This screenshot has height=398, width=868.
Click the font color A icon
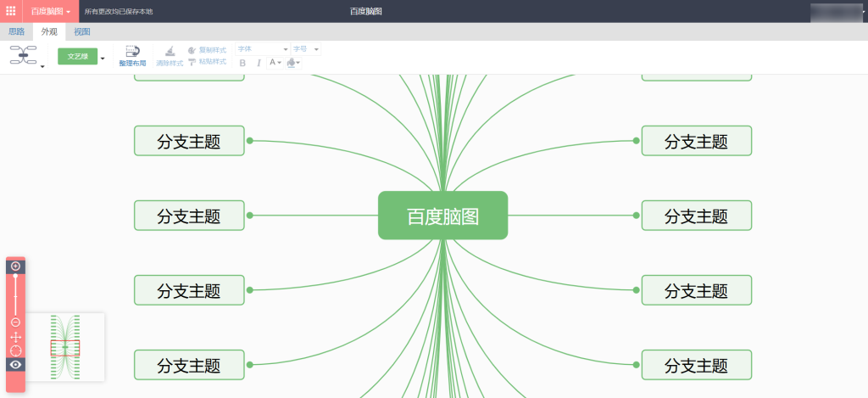[272, 63]
